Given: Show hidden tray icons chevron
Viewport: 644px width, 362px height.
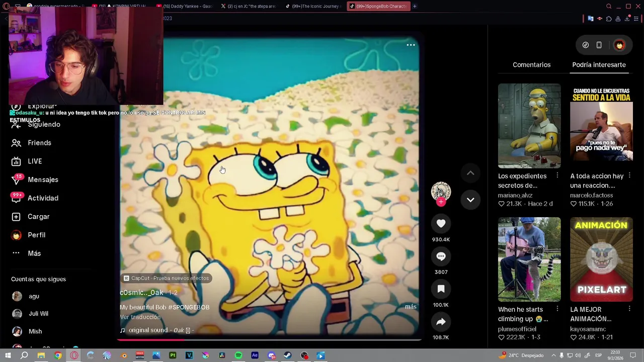Looking at the screenshot, I should [x=554, y=355].
